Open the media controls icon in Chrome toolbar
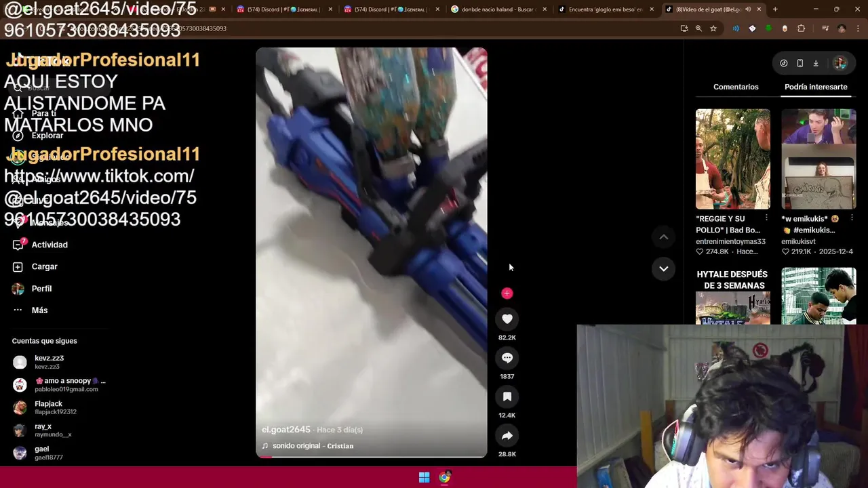This screenshot has height=488, width=868. (825, 28)
